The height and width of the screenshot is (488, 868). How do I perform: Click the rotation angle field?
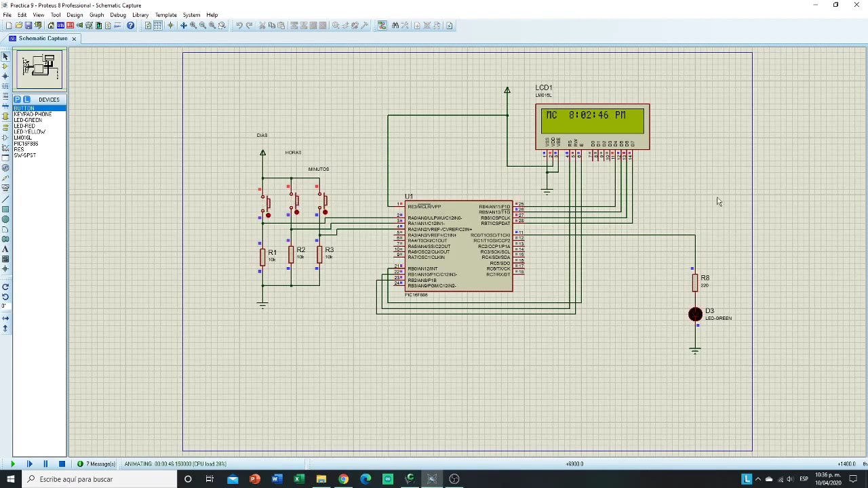click(x=5, y=306)
